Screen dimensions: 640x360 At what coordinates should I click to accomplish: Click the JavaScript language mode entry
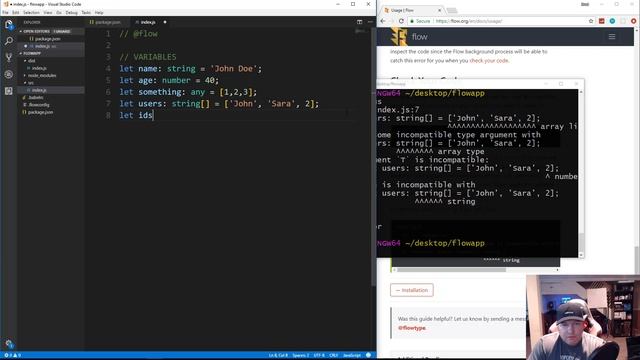coord(351,356)
